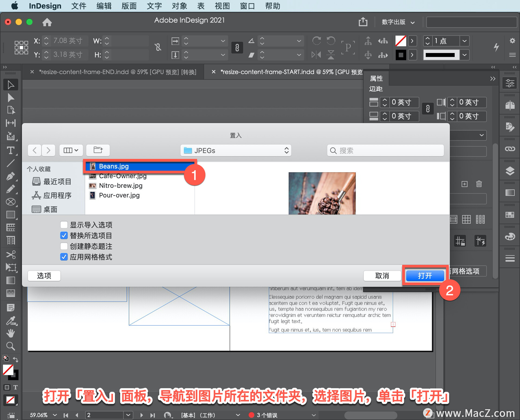Open the 编辑 menu
The image size is (520, 420).
[x=104, y=6]
